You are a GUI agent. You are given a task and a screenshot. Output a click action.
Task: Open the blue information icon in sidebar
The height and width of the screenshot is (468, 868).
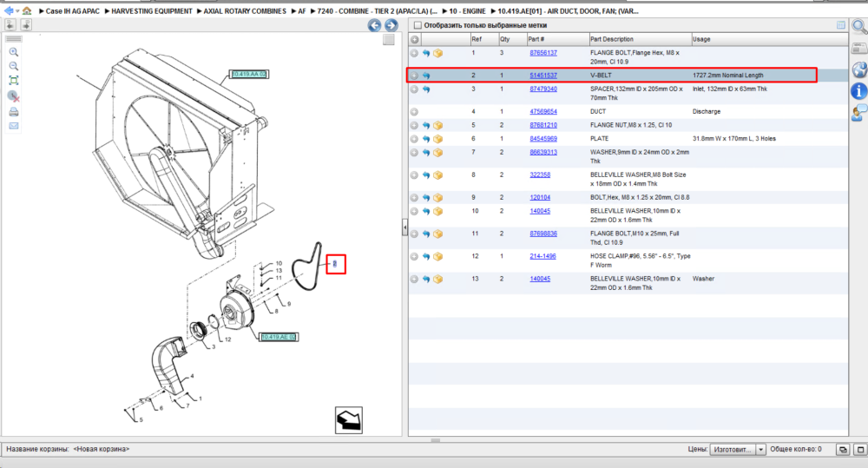(858, 91)
